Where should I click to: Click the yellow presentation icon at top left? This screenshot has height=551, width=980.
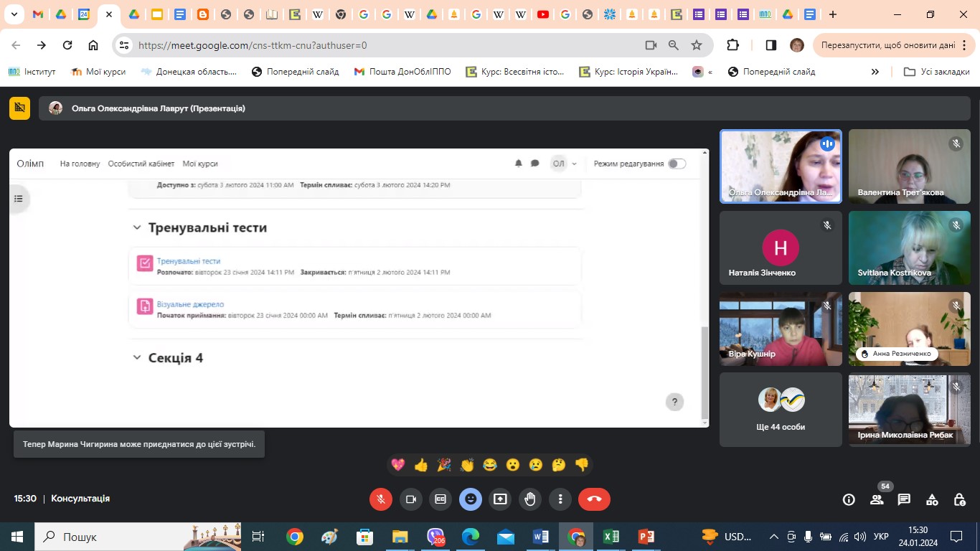[x=19, y=108]
